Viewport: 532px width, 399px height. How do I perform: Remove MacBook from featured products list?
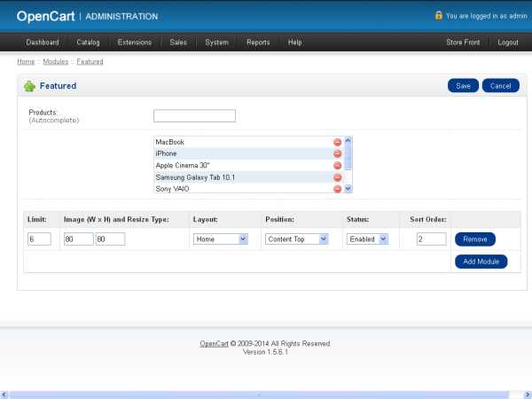(337, 142)
